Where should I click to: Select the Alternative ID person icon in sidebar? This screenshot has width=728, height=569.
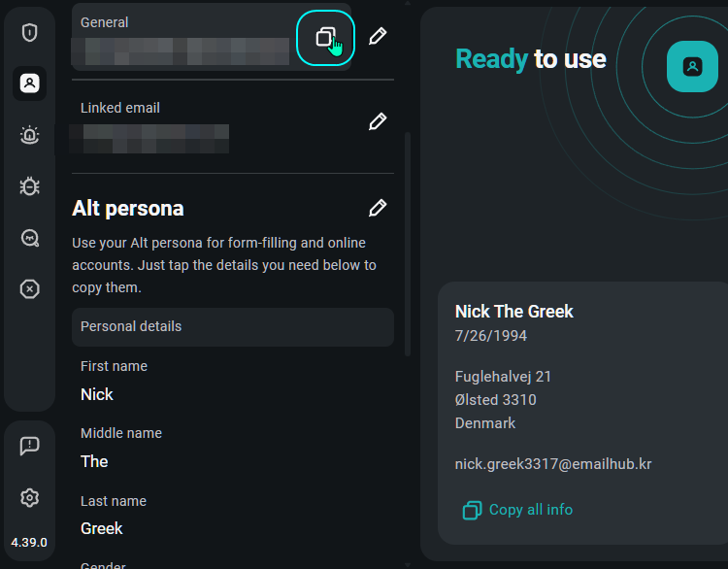(30, 84)
